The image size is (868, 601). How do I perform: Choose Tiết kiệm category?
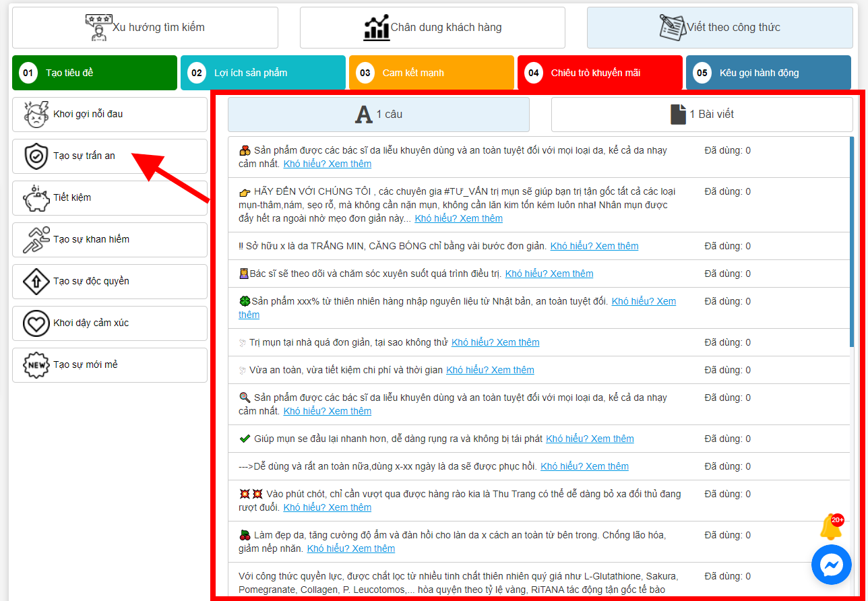110,198
